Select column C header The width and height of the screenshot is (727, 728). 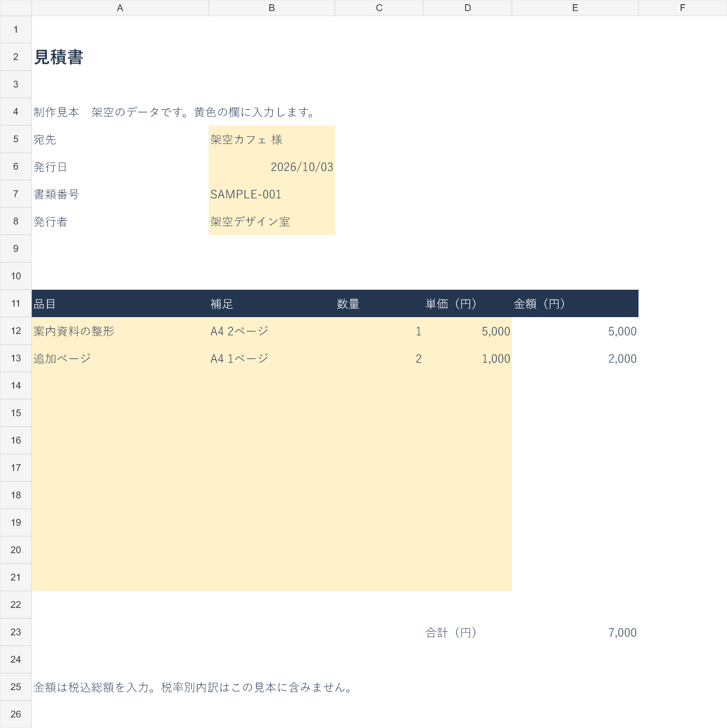point(379,8)
